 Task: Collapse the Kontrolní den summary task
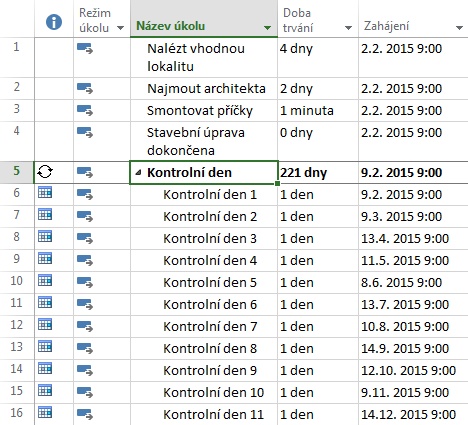pos(138,173)
